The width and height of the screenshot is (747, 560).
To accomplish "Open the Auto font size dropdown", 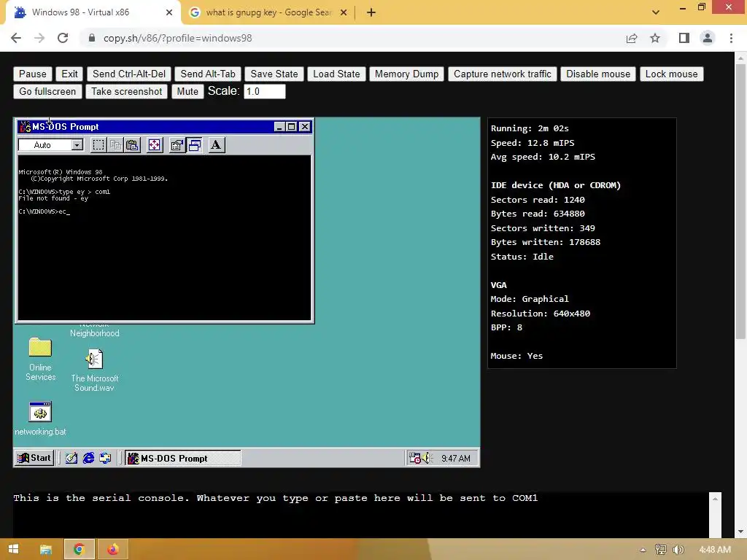I will [77, 145].
